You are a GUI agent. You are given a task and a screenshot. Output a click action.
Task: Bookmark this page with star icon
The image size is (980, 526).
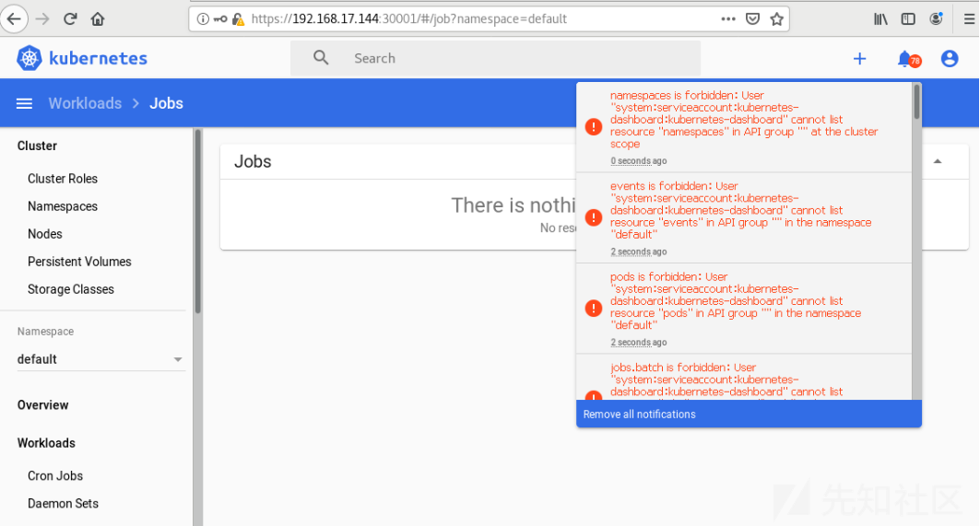tap(777, 18)
